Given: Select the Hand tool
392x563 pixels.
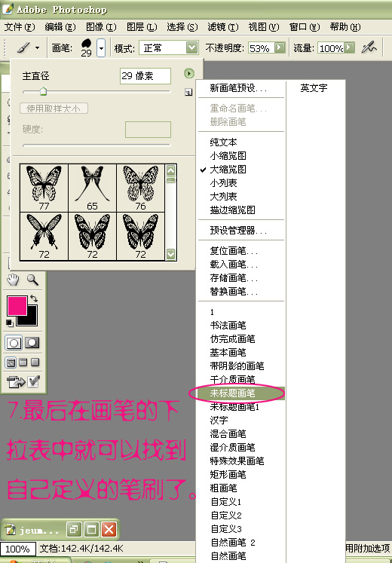Looking at the screenshot, I should [14, 280].
